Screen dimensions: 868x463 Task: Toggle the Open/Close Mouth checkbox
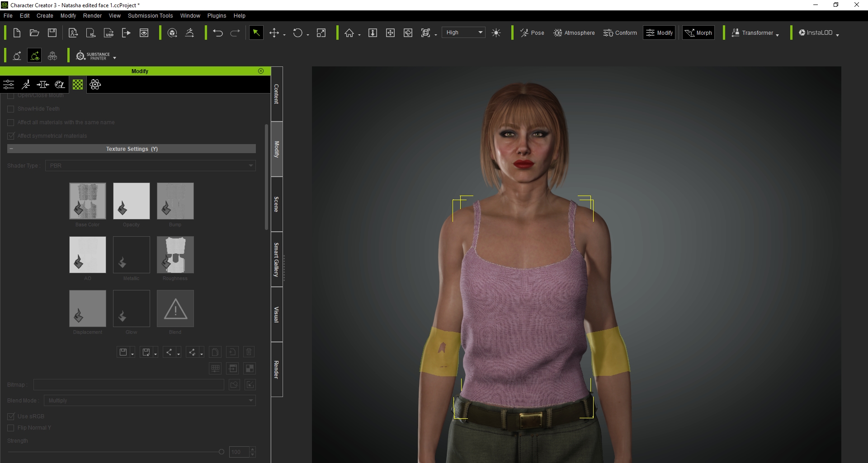point(11,96)
